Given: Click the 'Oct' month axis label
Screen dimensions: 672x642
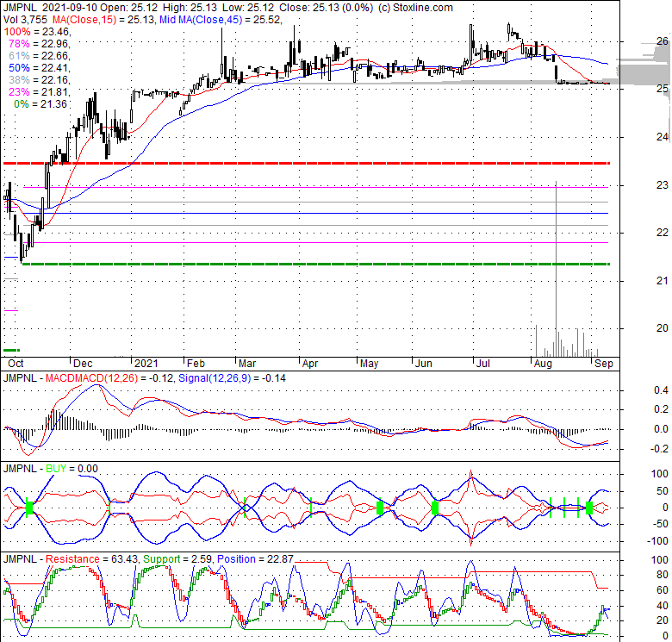Looking at the screenshot, I should pyautogui.click(x=16, y=364).
